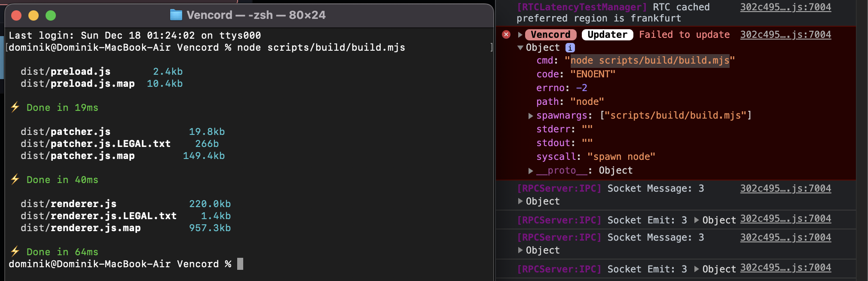The height and width of the screenshot is (281, 868).
Task: Click the 957.3kb file size value
Action: (x=210, y=228)
